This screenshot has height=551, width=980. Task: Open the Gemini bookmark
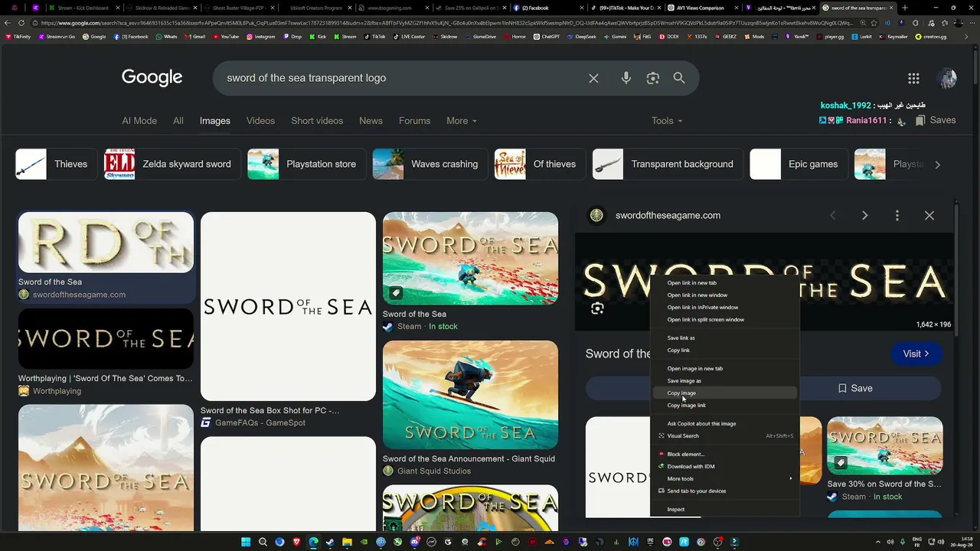pyautogui.click(x=614, y=37)
